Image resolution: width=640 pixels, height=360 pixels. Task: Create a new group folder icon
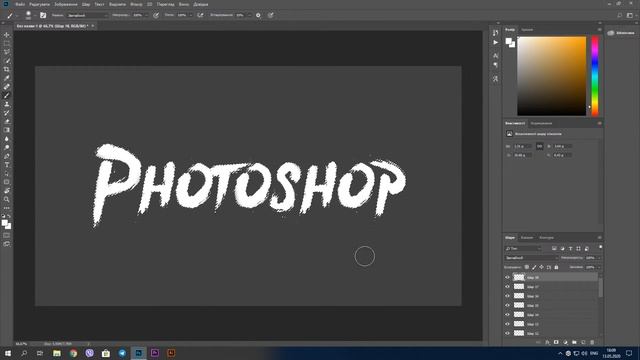coord(574,342)
